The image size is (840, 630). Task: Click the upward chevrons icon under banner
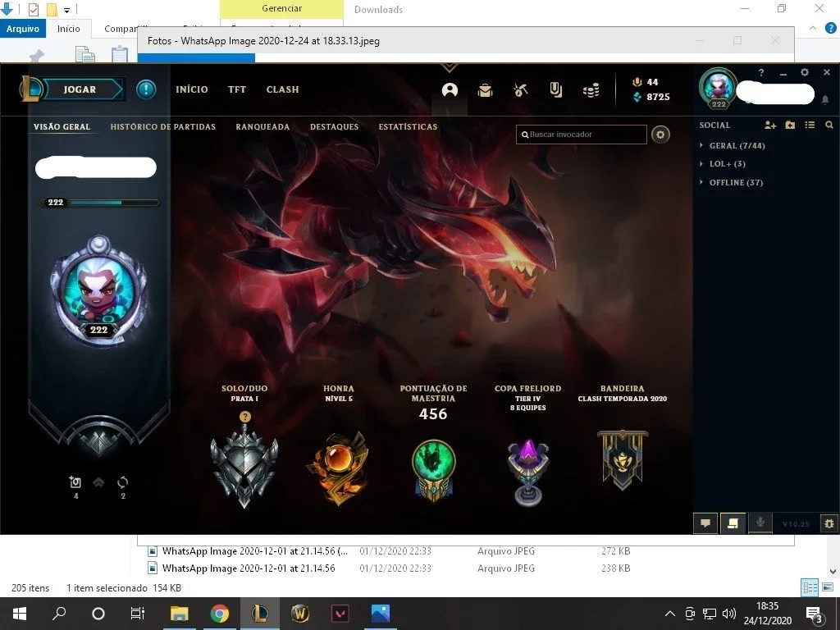(x=98, y=482)
